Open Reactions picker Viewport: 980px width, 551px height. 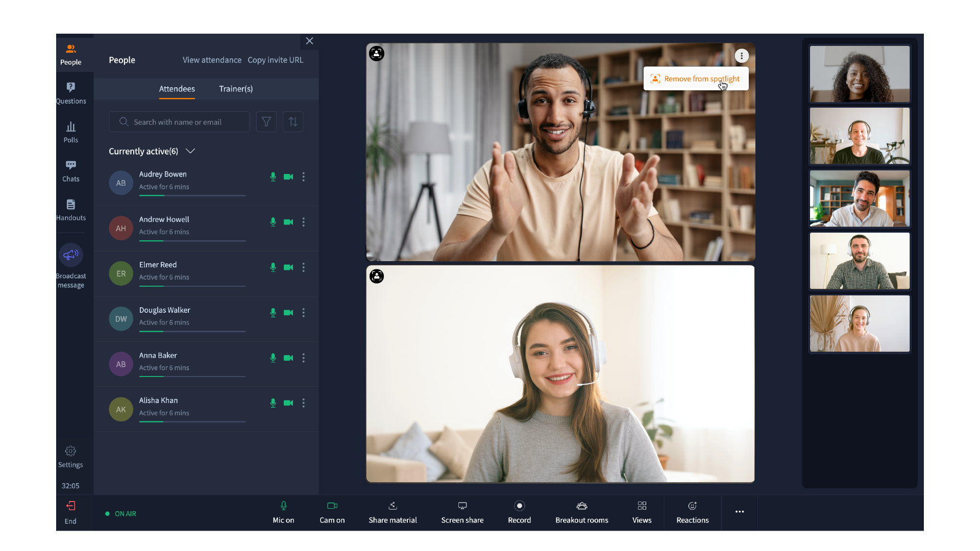[x=693, y=513]
